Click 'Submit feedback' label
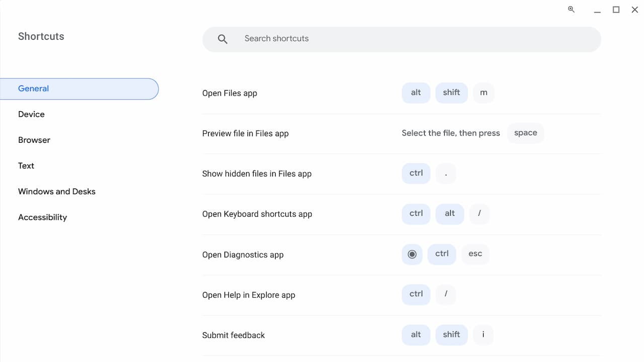644x362 pixels. coord(233,335)
